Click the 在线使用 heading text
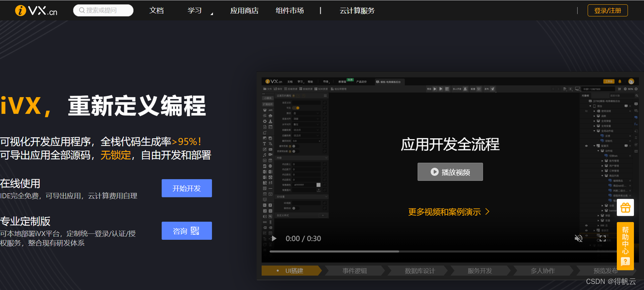644x290 pixels. pos(20,183)
